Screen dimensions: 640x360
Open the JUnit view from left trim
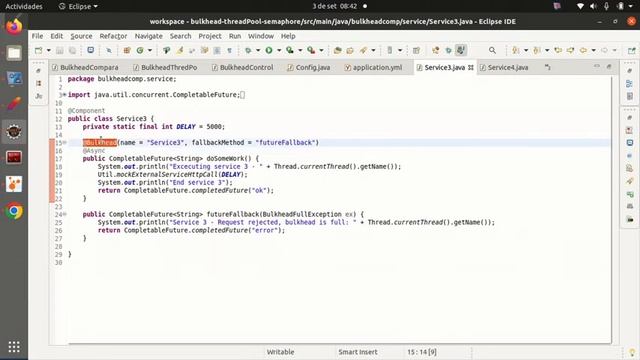click(39, 96)
